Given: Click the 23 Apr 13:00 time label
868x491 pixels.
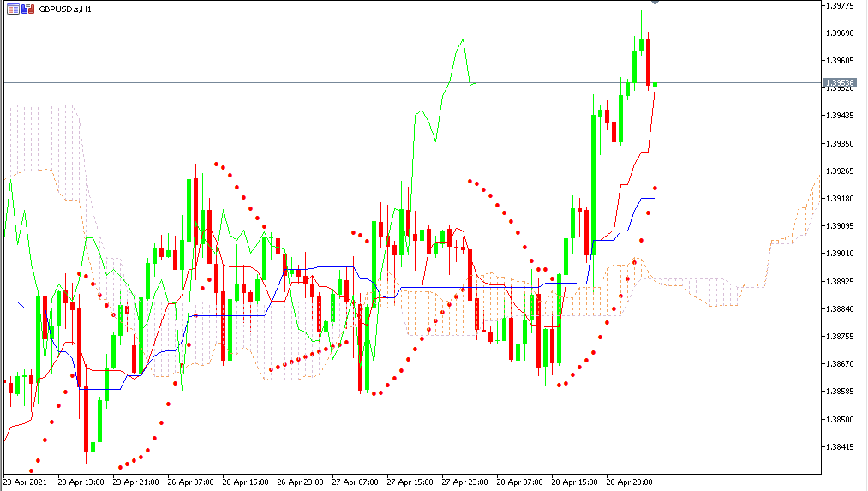Looking at the screenshot, I should tap(81, 482).
